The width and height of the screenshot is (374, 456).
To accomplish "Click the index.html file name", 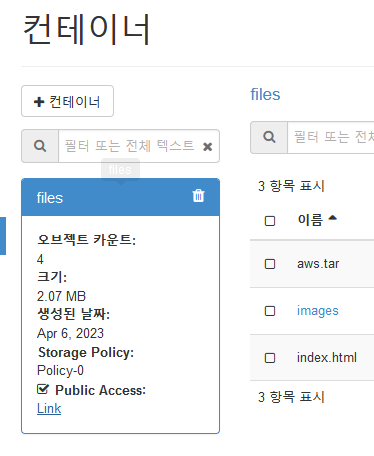I will click(327, 358).
